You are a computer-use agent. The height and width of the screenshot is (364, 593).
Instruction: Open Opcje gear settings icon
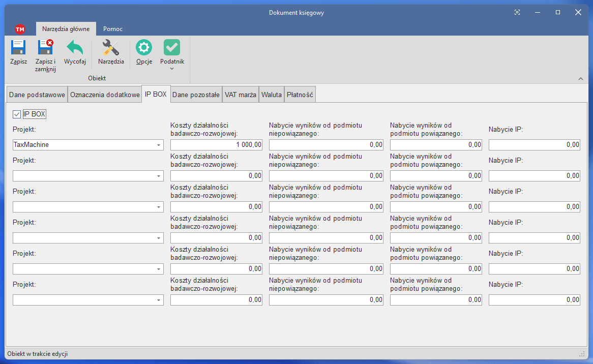tap(144, 48)
